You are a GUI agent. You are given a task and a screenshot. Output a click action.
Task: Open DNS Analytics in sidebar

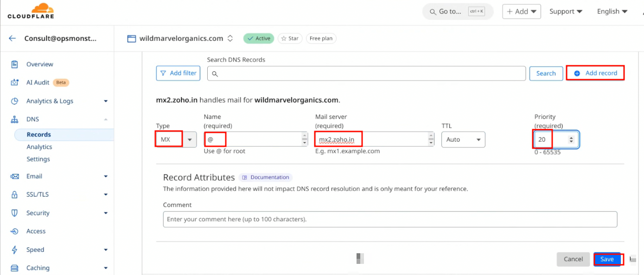point(39,147)
